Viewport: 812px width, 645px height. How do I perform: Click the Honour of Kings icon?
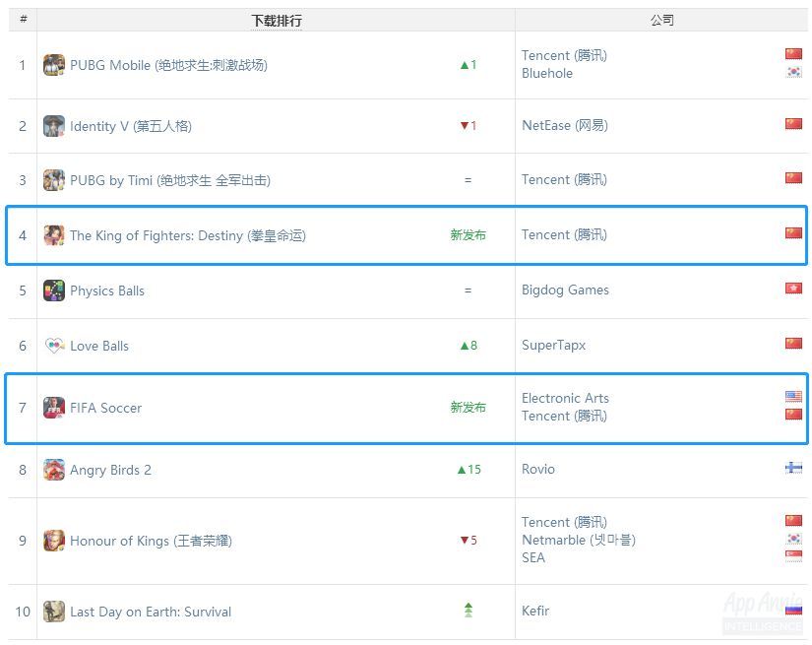(54, 541)
